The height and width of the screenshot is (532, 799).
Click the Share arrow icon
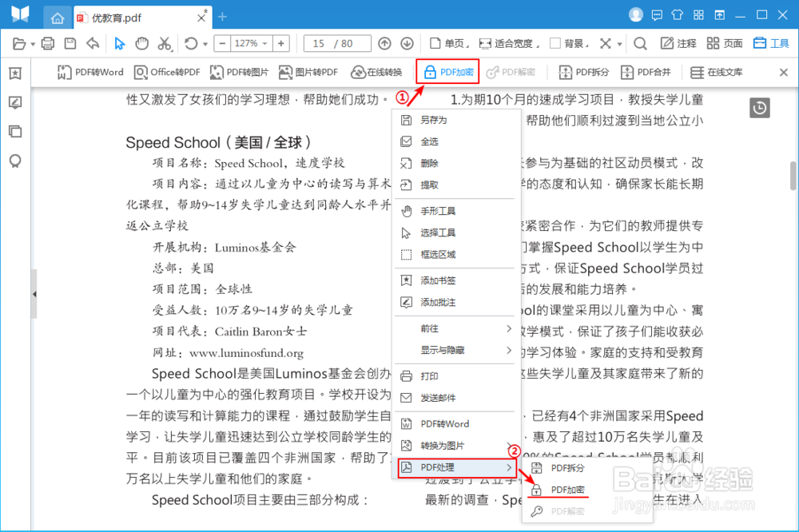pyautogui.click(x=93, y=44)
